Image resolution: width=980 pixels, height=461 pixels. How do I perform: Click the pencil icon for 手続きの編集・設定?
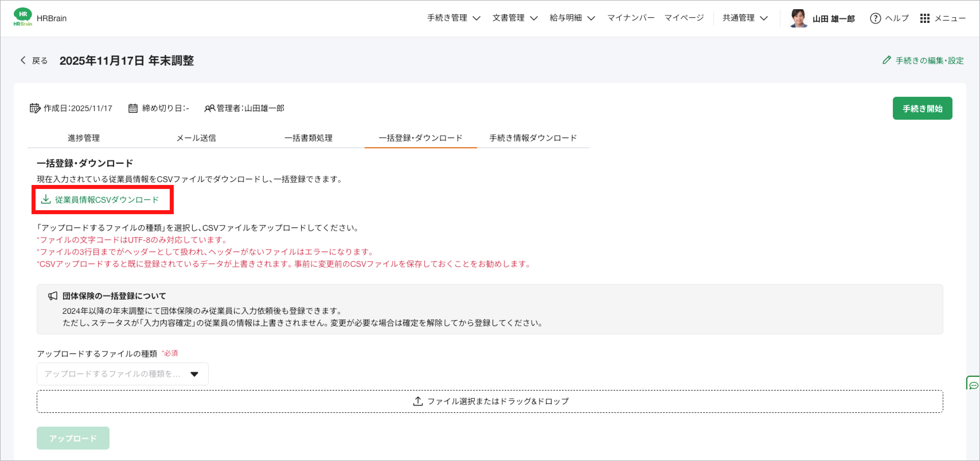(887, 60)
